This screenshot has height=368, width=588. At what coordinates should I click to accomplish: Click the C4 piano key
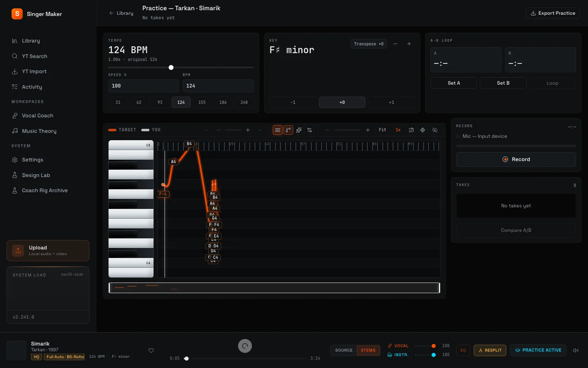131,263
